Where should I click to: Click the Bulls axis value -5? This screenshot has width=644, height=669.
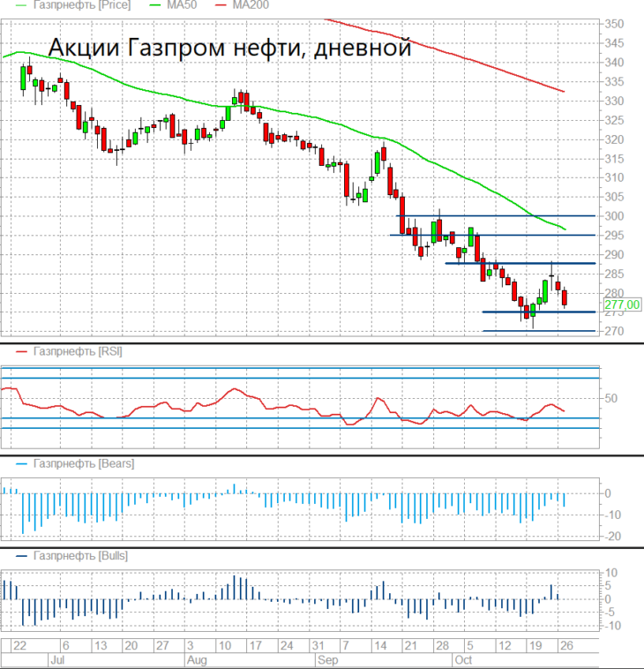click(x=610, y=613)
